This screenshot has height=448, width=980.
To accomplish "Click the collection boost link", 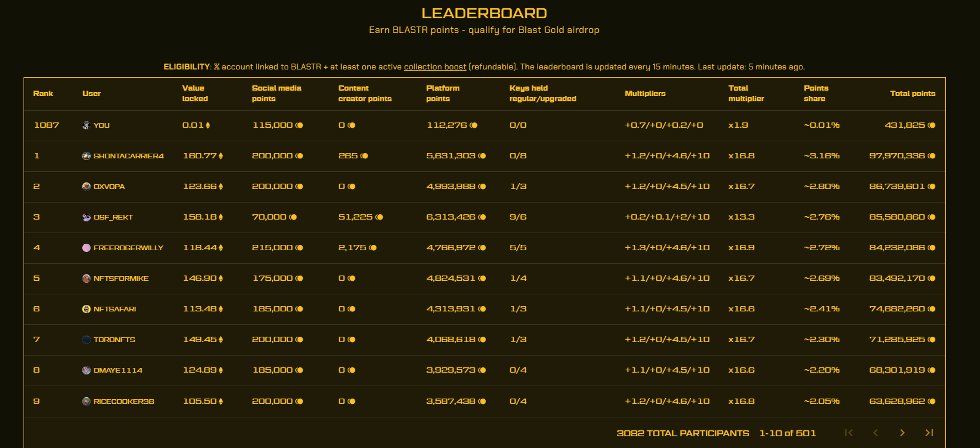I will (x=435, y=67).
